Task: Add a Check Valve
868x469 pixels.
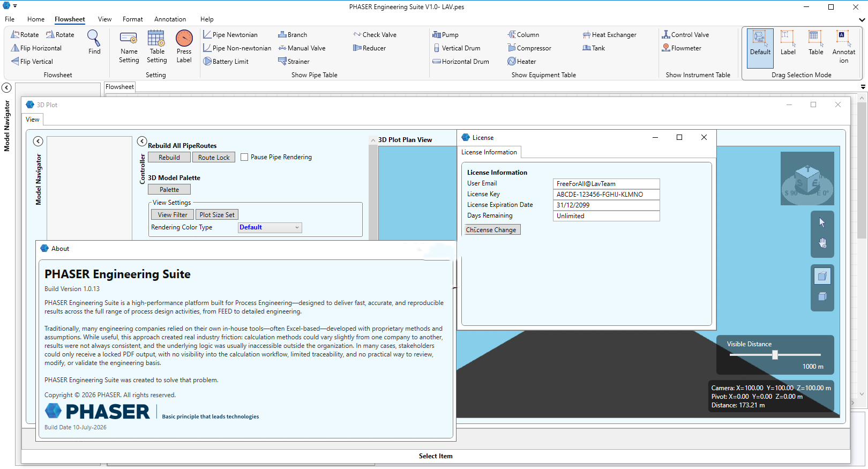Action: [x=375, y=35]
